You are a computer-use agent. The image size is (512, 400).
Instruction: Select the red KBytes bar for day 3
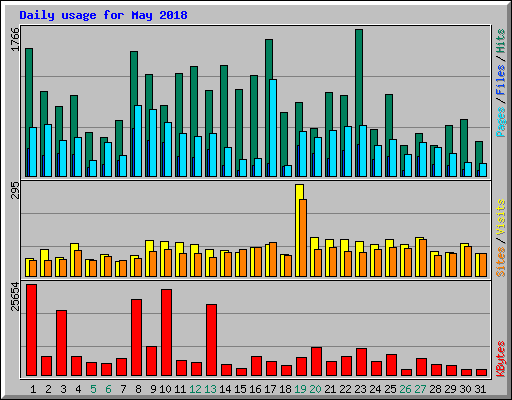point(61,343)
